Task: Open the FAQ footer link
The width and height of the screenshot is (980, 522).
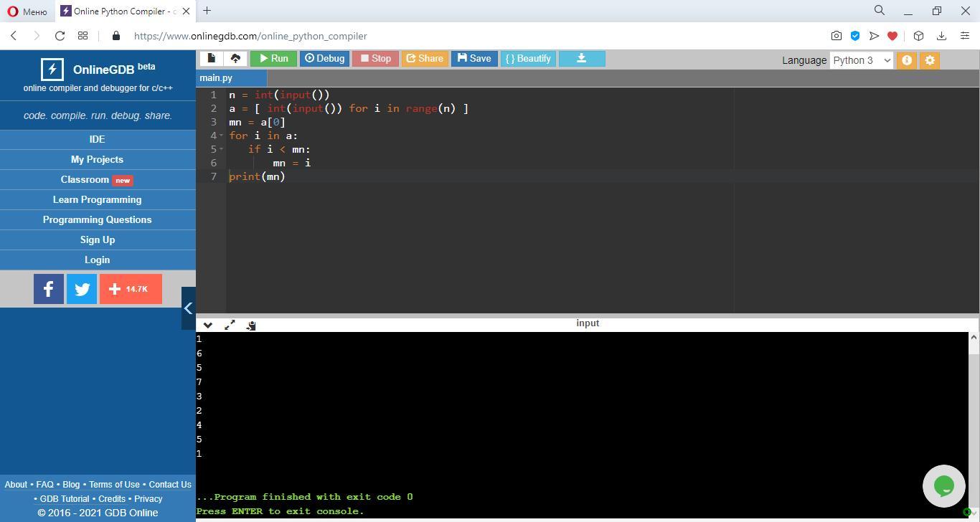Action: coord(44,485)
